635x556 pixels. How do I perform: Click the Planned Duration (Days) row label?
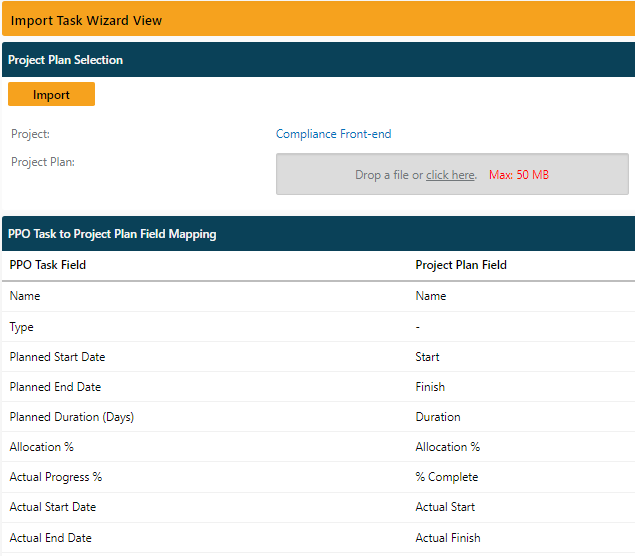72,417
